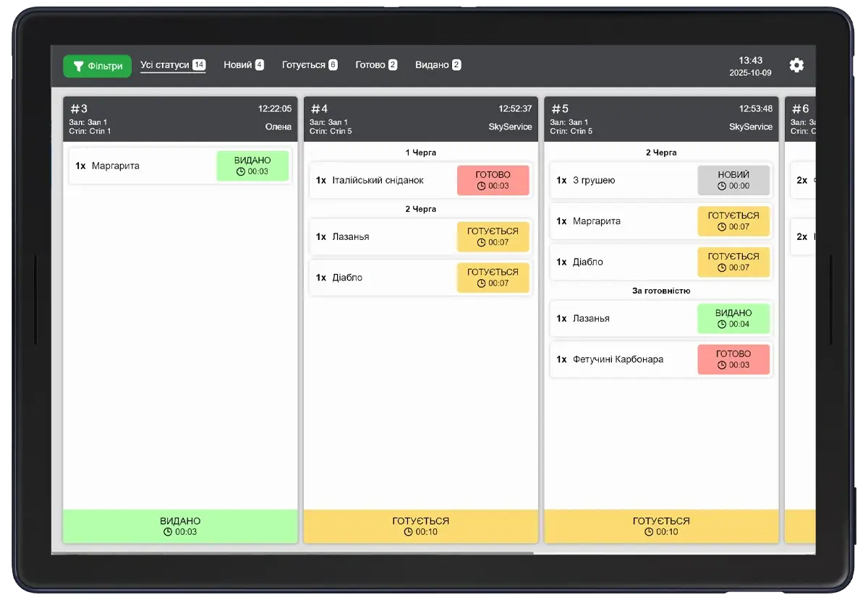Click the funnel icon on the Фільтри button

click(79, 66)
